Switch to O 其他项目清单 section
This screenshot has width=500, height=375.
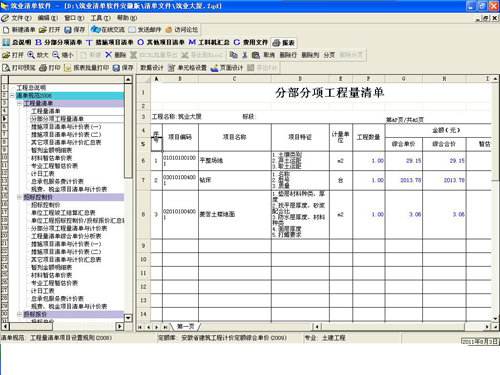point(161,42)
